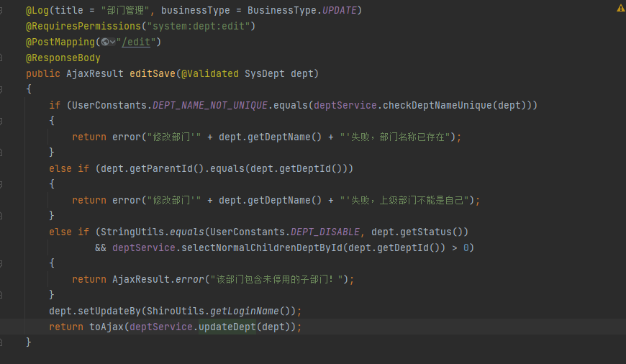Click the DEPT_DISABLE constant
Image resolution: width=626 pixels, height=364 pixels.
325,232
